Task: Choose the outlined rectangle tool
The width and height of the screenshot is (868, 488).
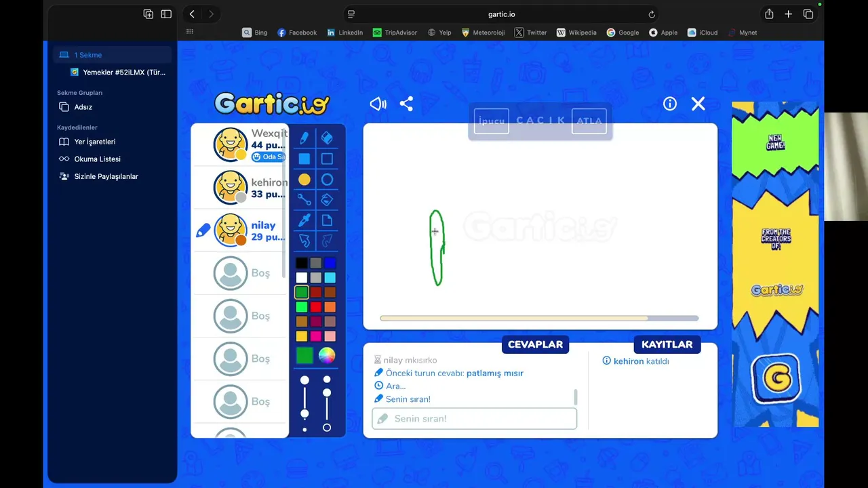Action: point(327,159)
